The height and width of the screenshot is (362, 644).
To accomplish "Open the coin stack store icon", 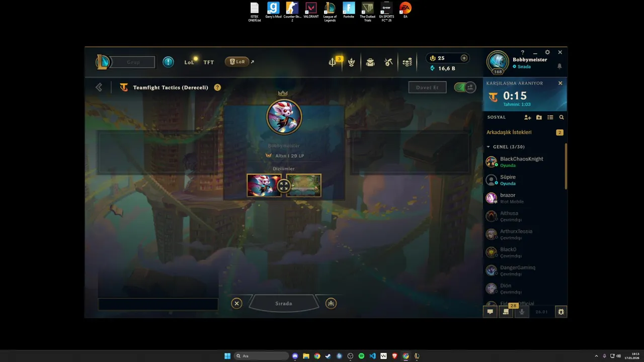I will [407, 62].
